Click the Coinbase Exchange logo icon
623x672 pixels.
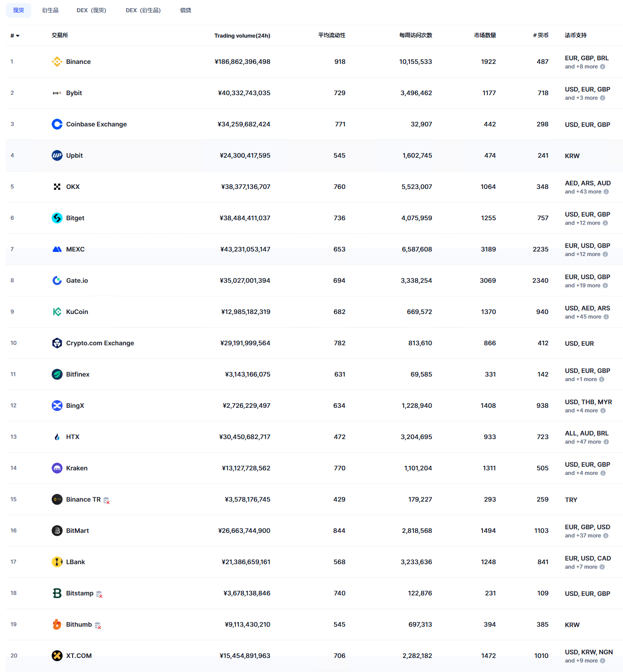57,124
